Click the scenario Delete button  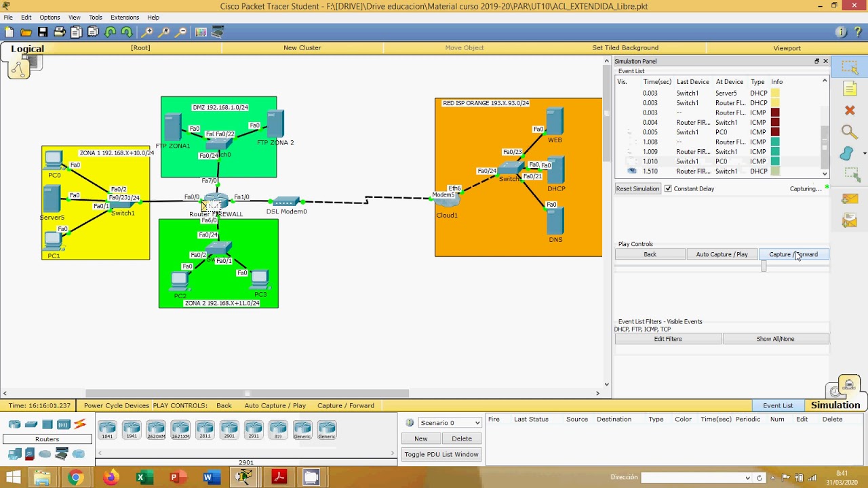[462, 439]
